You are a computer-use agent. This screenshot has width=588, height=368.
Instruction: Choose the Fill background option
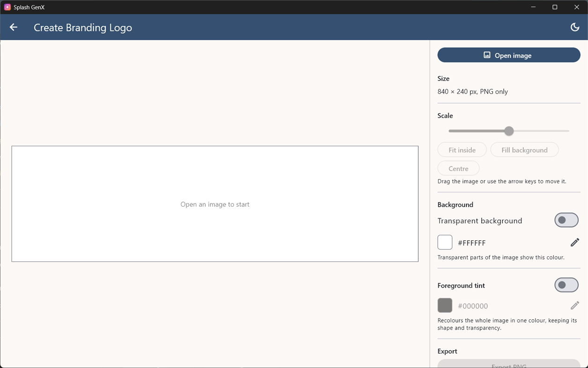point(524,150)
